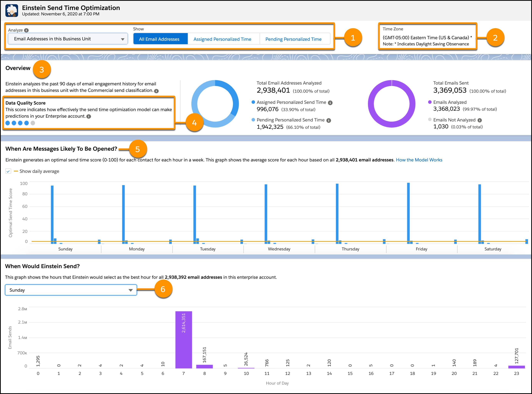Open the Sunday day selector dropdown

coord(71,290)
